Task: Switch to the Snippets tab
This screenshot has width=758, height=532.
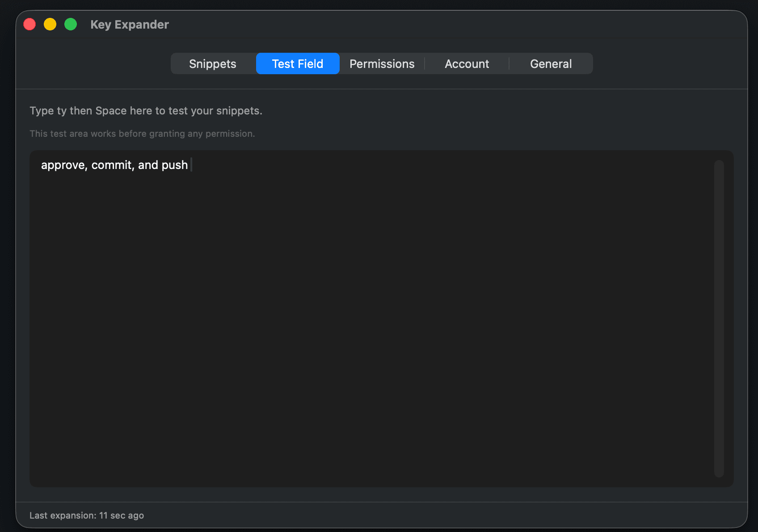Action: tap(213, 64)
